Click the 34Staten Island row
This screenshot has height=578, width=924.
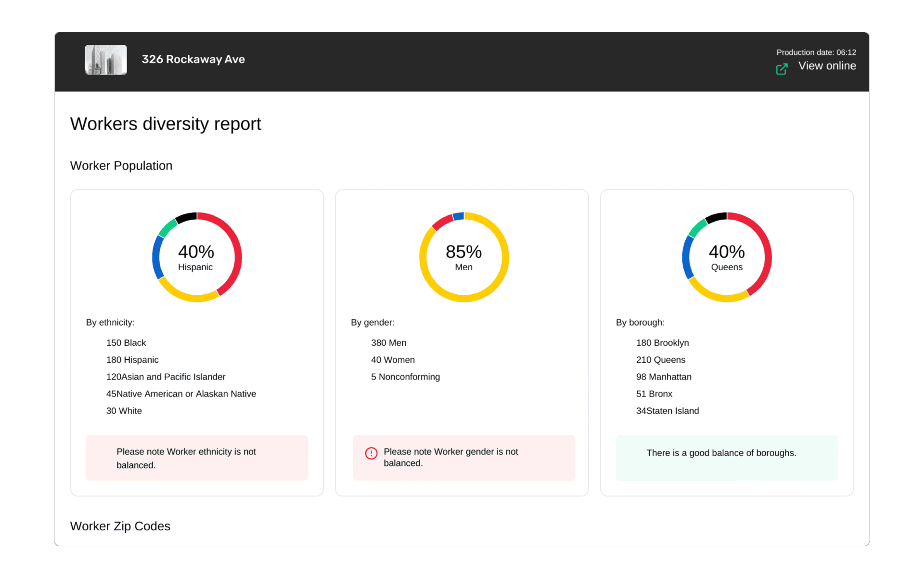pyautogui.click(x=667, y=411)
